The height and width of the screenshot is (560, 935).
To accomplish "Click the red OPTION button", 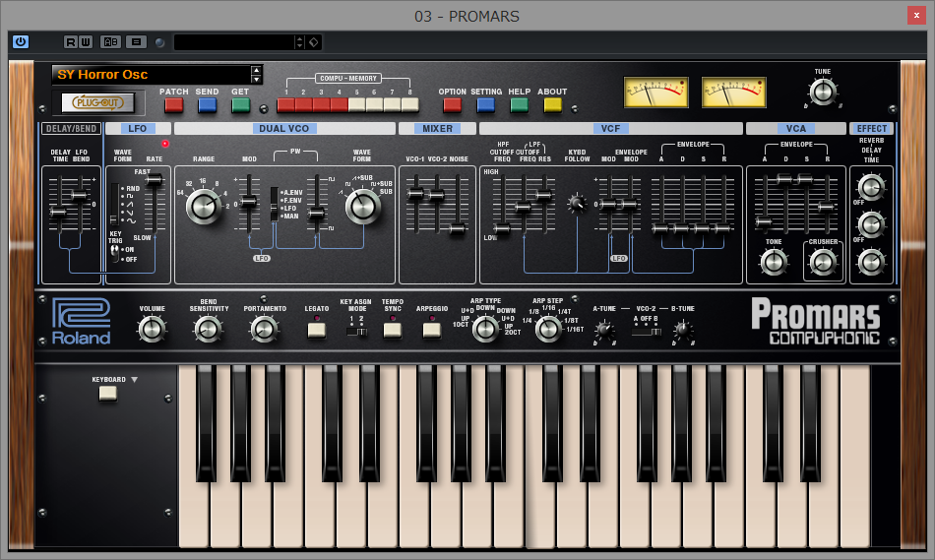I will pos(452,105).
